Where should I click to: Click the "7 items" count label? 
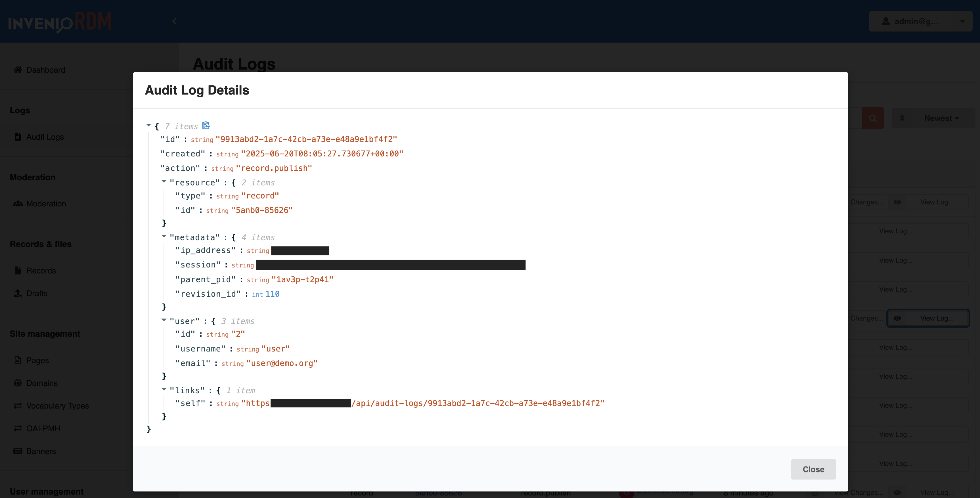coord(181,126)
